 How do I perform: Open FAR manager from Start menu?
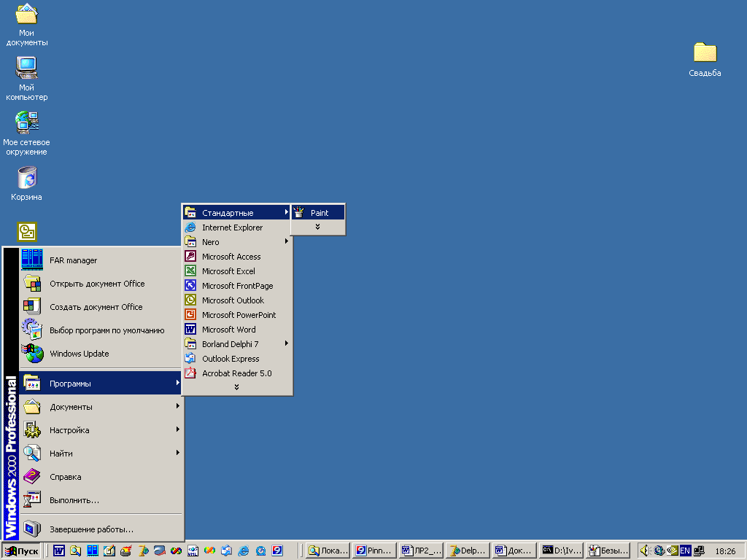[101, 260]
